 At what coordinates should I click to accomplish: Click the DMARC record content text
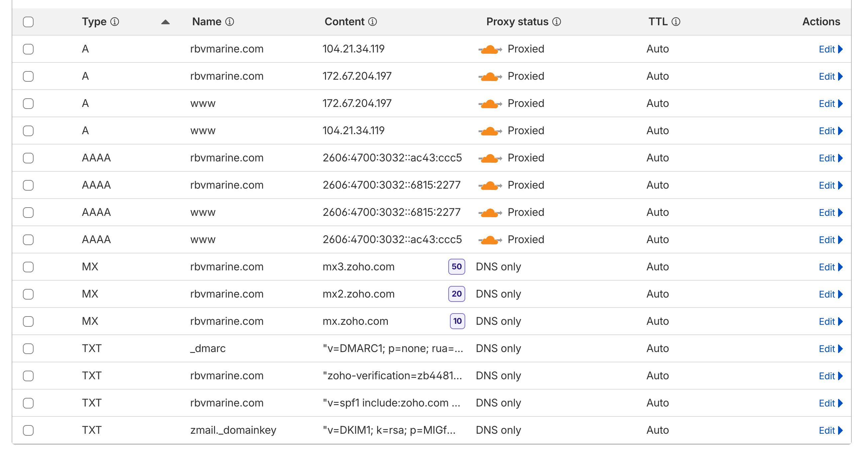(392, 349)
